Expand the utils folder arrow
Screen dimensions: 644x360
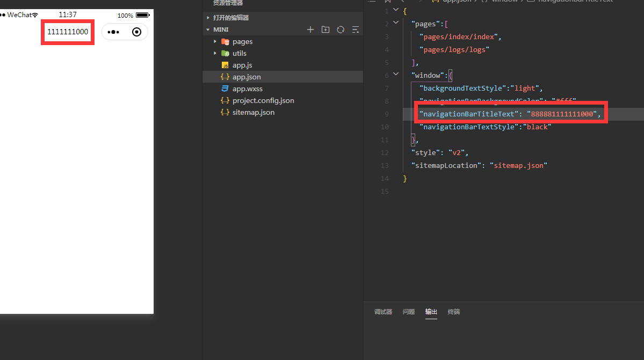coord(215,53)
